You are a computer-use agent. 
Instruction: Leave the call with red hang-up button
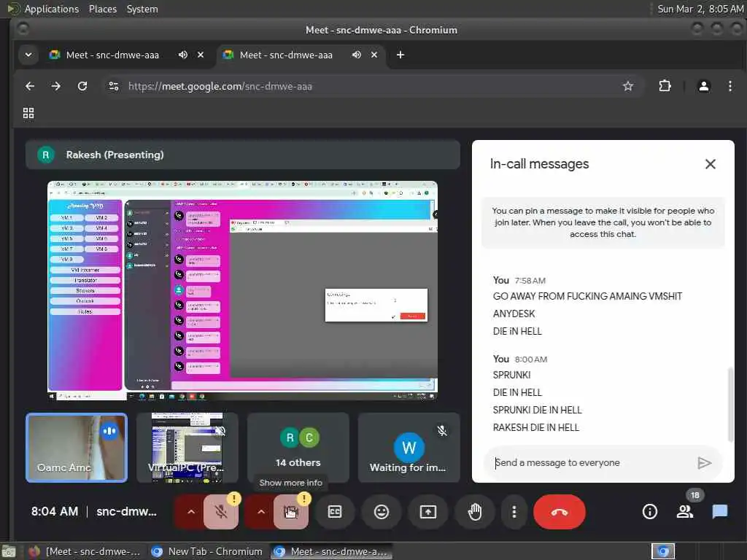click(560, 512)
